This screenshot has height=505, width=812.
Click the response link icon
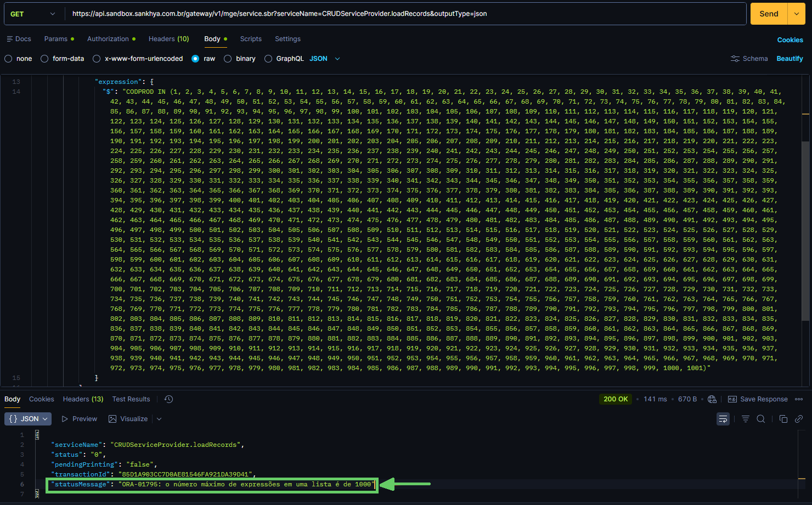click(799, 419)
